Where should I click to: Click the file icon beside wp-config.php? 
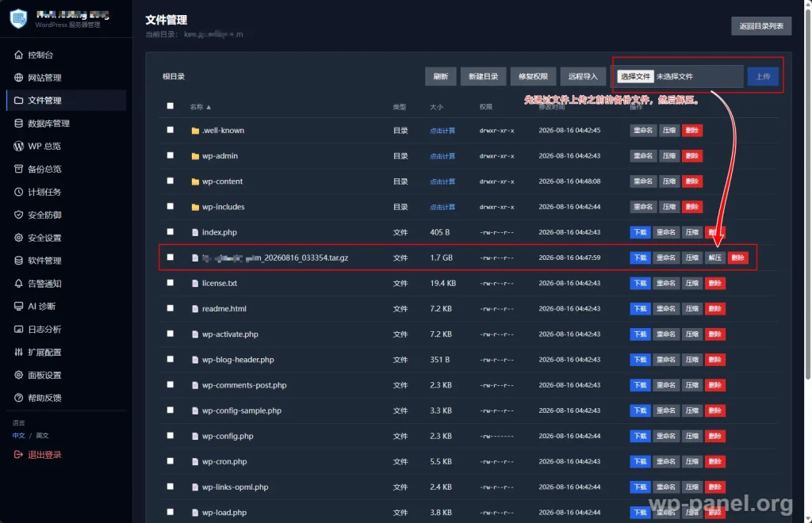tap(195, 436)
